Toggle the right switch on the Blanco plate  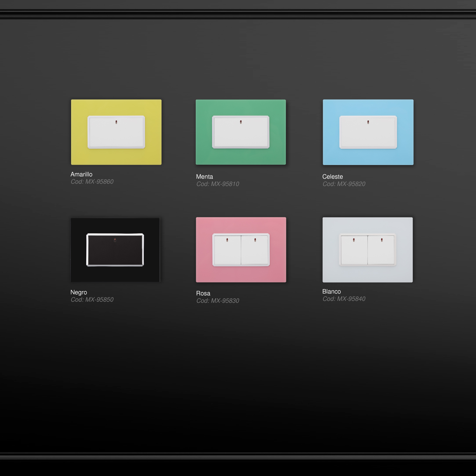[x=381, y=250]
